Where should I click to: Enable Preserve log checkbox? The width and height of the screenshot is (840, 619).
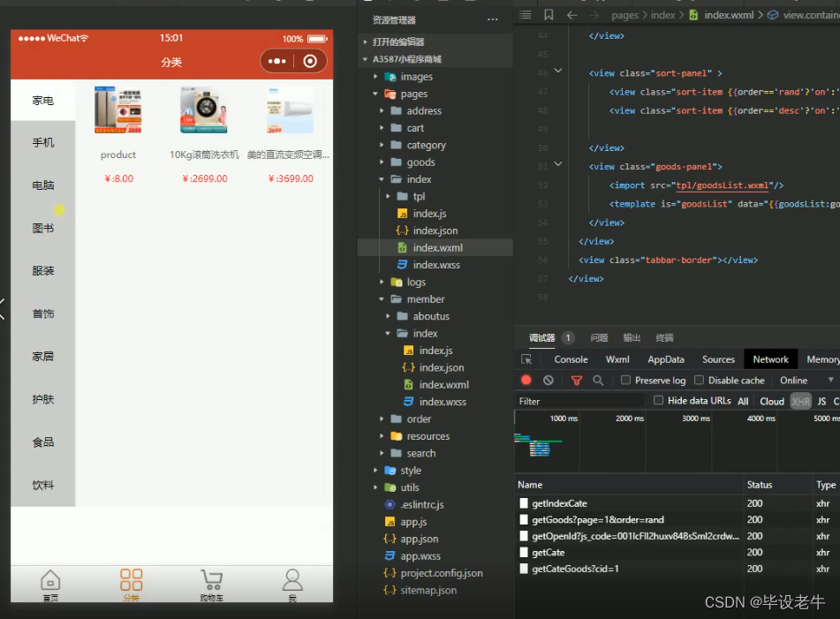(625, 380)
